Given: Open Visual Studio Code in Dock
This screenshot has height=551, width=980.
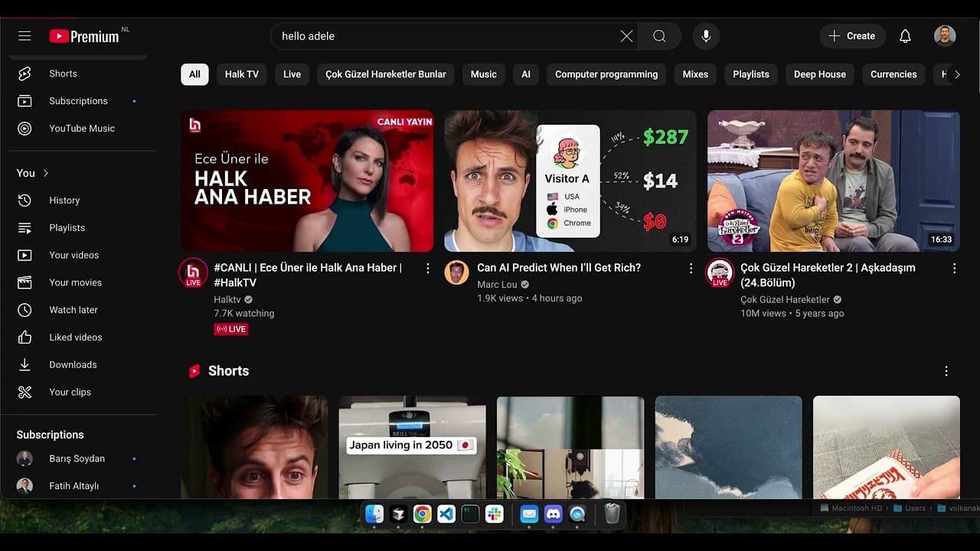Looking at the screenshot, I should pyautogui.click(x=446, y=514).
